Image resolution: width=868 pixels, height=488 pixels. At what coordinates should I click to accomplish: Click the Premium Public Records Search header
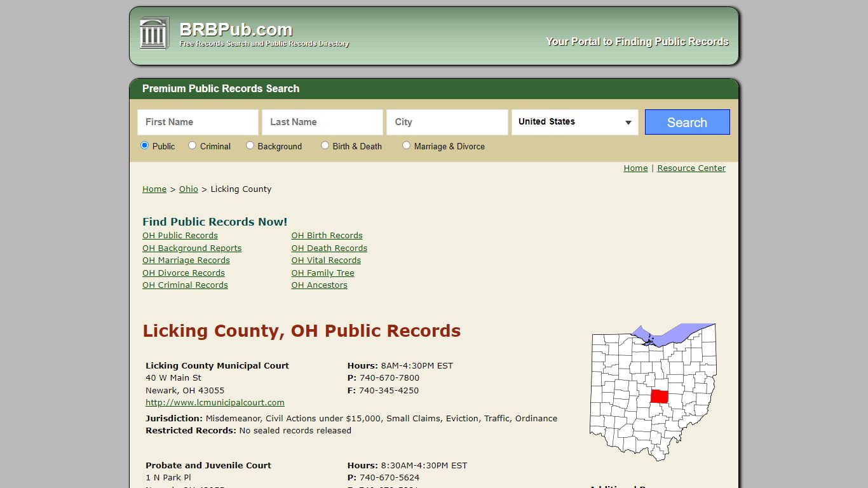pos(220,89)
